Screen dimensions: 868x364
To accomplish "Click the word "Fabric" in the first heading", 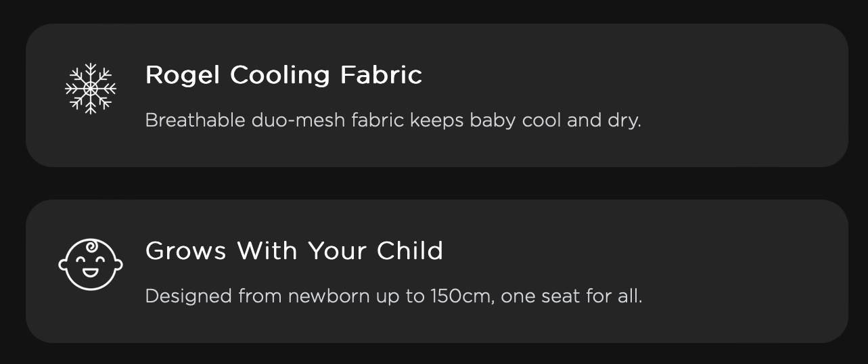I will point(381,75).
